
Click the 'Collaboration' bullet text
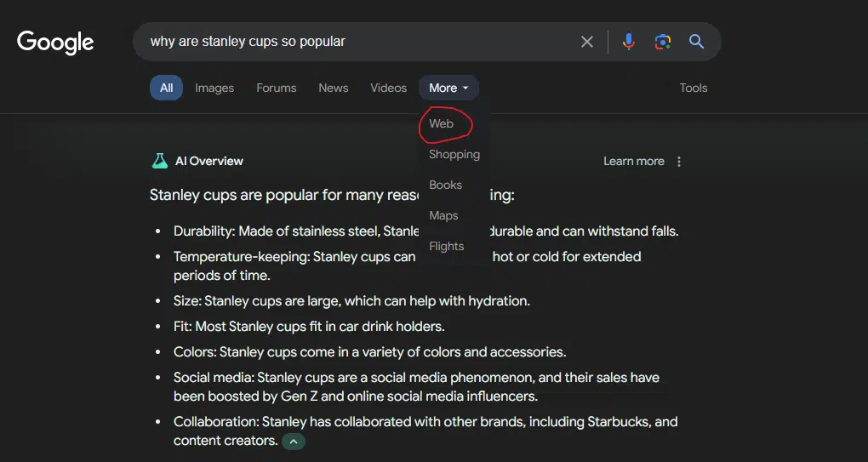pos(425,431)
